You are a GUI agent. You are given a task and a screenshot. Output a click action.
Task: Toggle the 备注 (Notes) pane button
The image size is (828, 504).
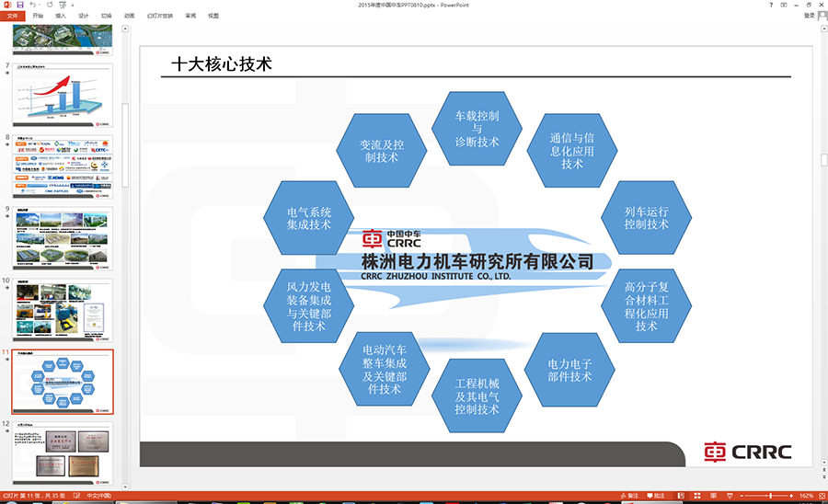click(x=629, y=496)
